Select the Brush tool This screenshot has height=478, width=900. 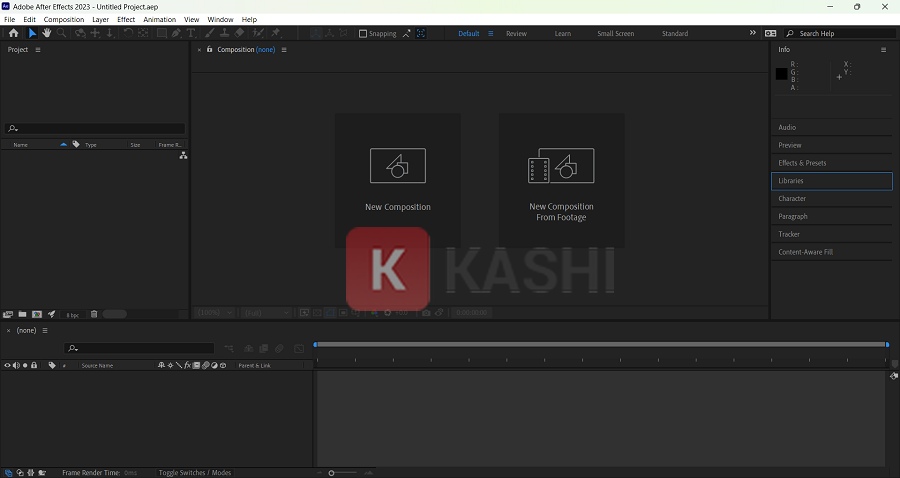point(210,33)
